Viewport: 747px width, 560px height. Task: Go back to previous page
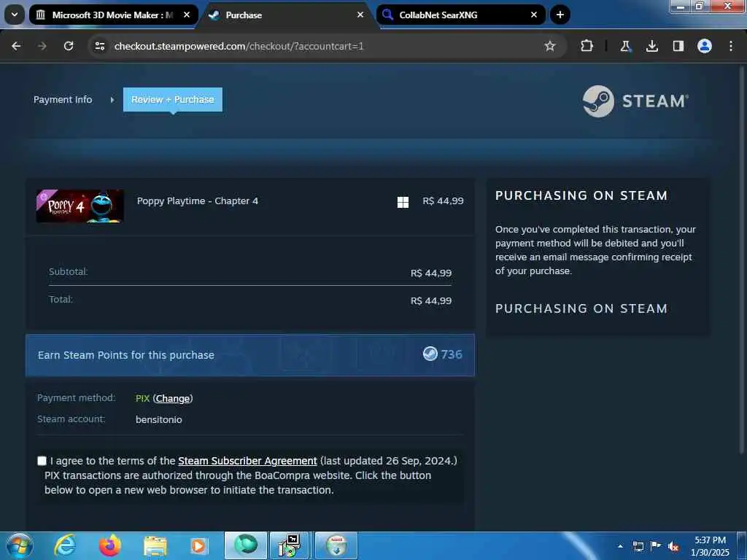tap(16, 46)
